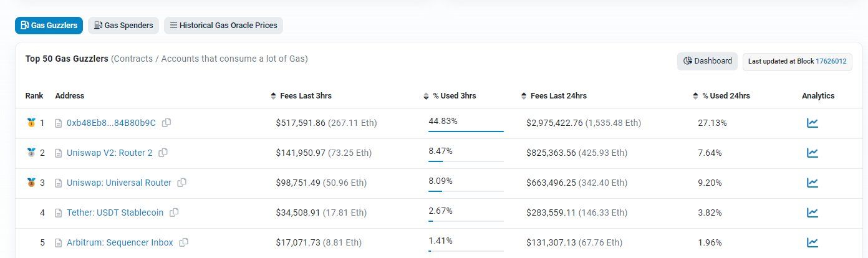Copy Tether: USDT Stablecoin address
The width and height of the screenshot is (868, 258).
pyautogui.click(x=175, y=213)
